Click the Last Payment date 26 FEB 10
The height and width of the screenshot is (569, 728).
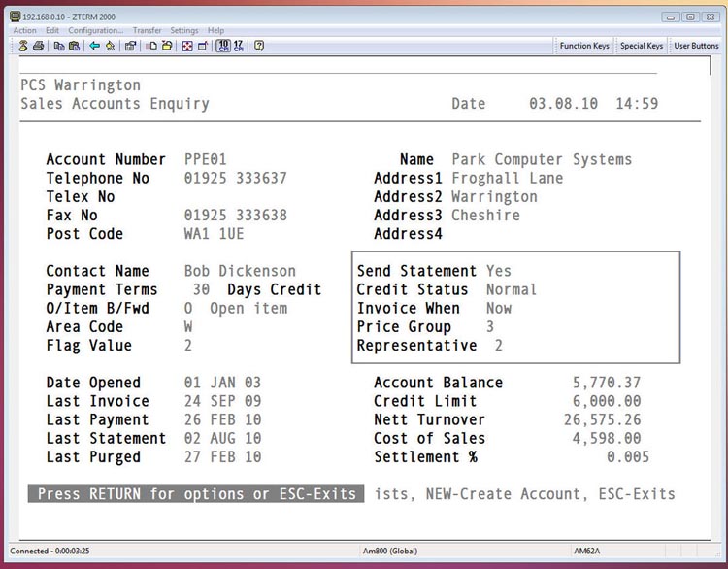[222, 419]
